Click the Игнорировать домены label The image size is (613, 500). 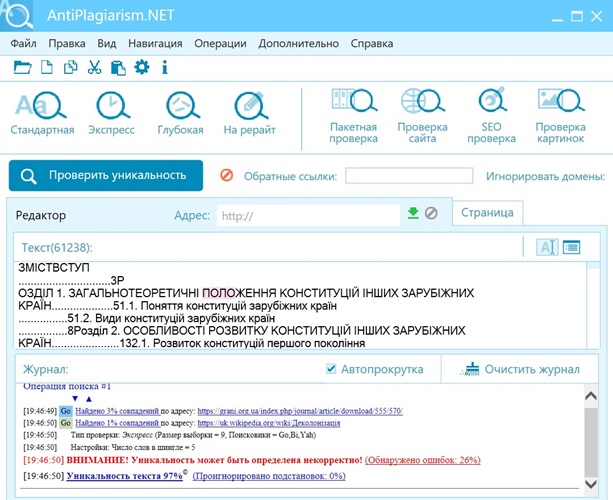[x=546, y=176]
